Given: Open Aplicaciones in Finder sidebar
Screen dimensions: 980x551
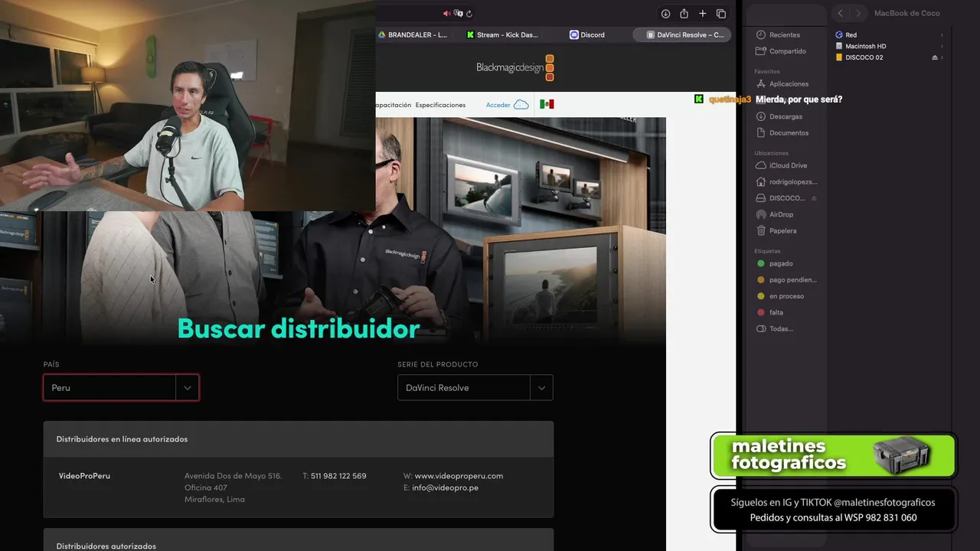Looking at the screenshot, I should (x=782, y=83).
